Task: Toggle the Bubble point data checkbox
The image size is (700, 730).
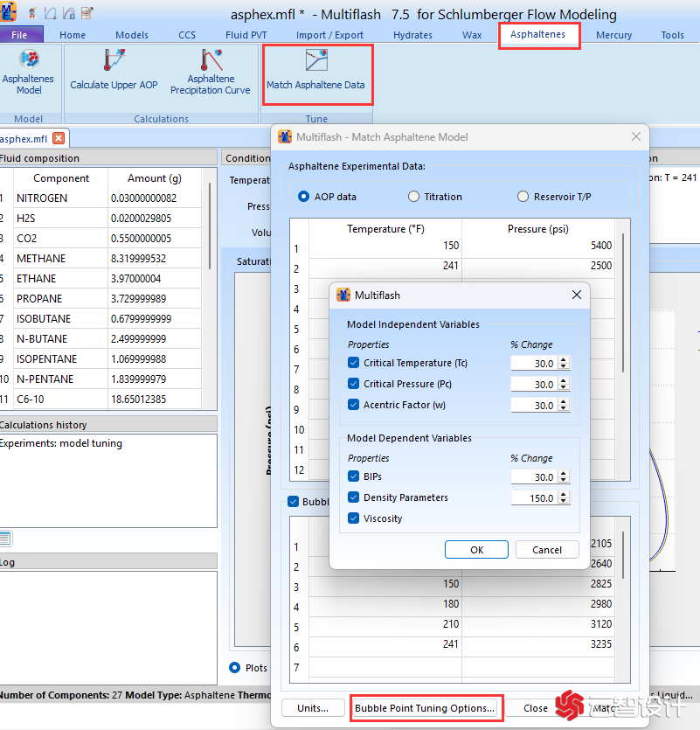Action: (x=294, y=502)
